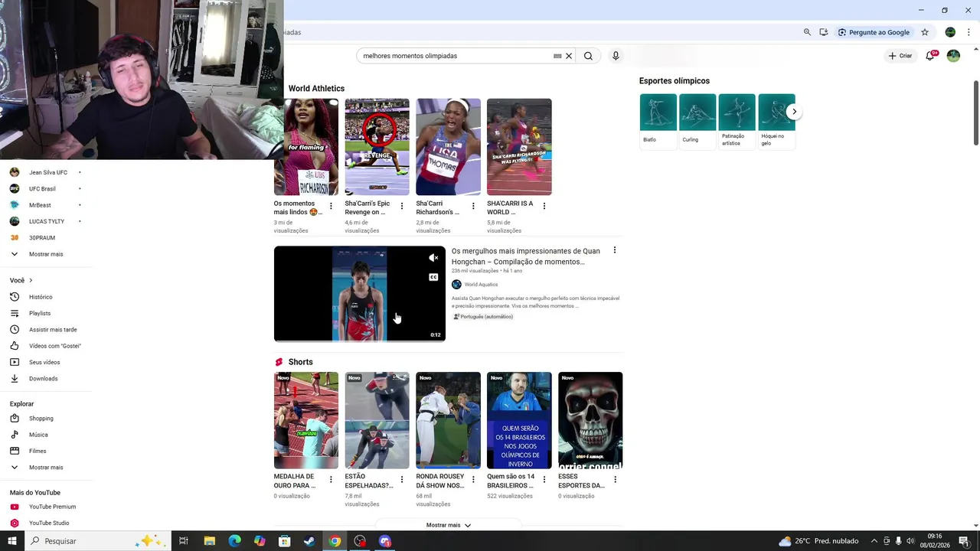Screen dimensions: 980x551
Task: Play 'Quem são os 14 BRASILEIROS' short
Action: [x=519, y=420]
